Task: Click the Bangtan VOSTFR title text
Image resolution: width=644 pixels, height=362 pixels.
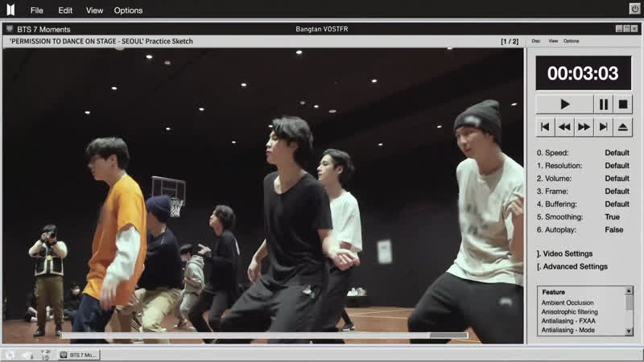Action: (x=321, y=29)
